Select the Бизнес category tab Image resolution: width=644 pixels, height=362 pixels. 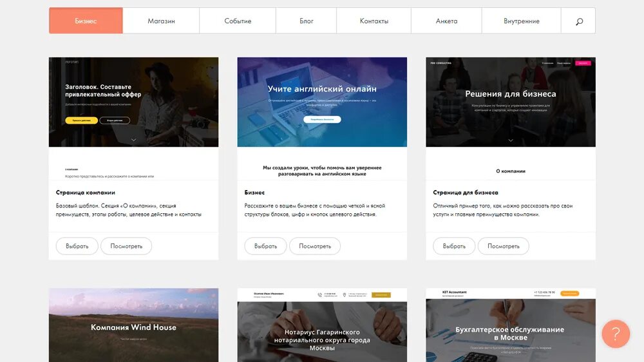click(86, 21)
